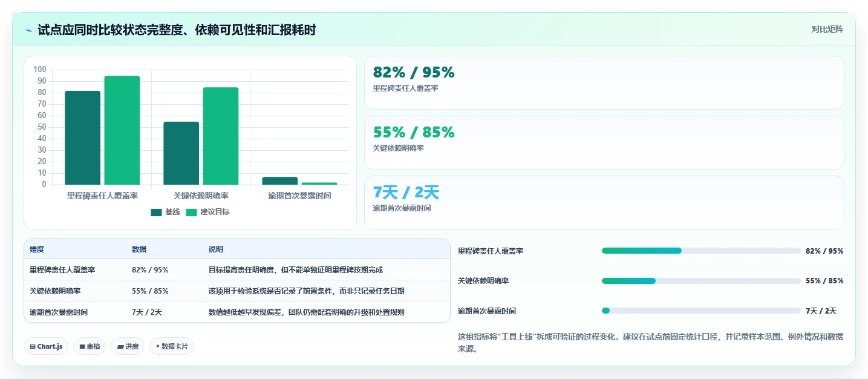Click the 逾期首次暴露时间 progress bar
The image size is (868, 379).
click(x=701, y=311)
